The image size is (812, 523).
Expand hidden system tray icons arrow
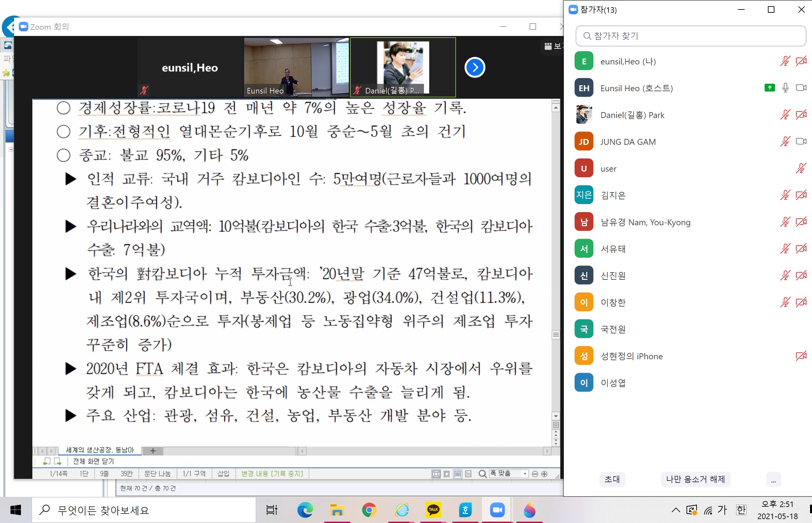click(675, 510)
